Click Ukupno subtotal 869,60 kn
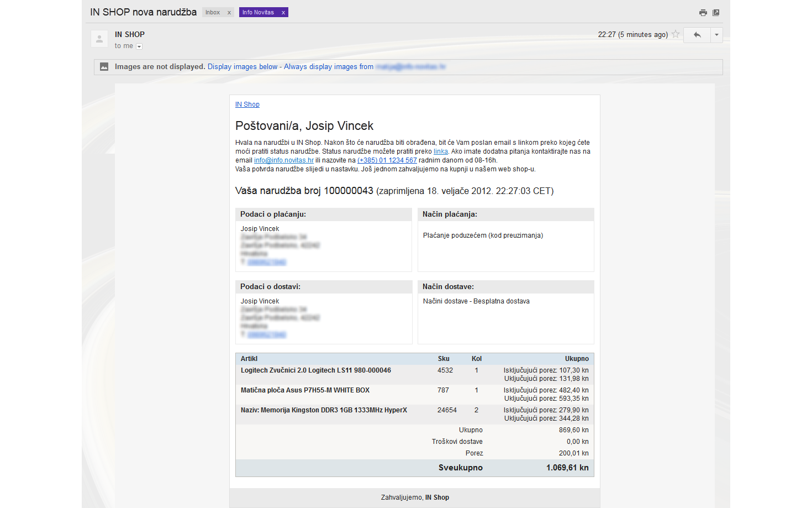The image size is (812, 508). 573,430
